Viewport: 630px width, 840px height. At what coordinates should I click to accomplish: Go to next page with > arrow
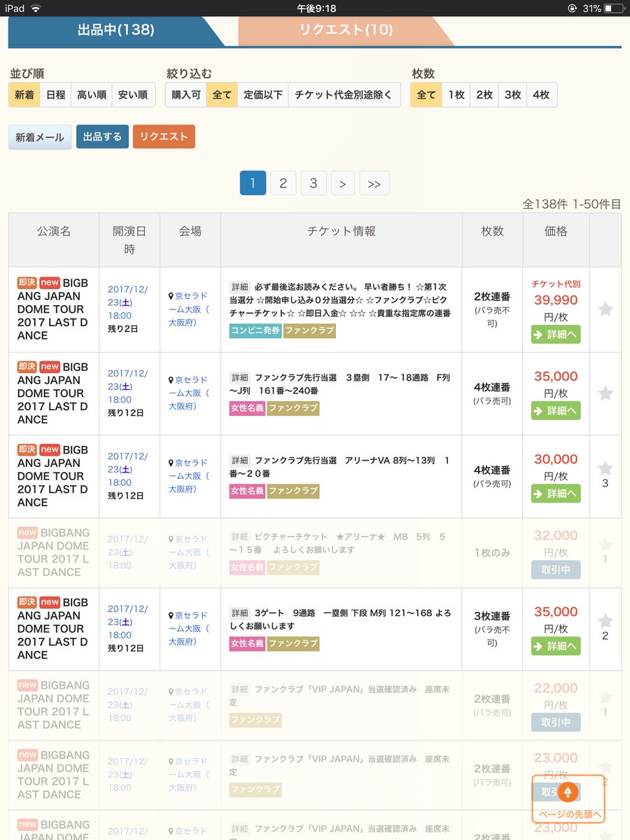pos(342,183)
